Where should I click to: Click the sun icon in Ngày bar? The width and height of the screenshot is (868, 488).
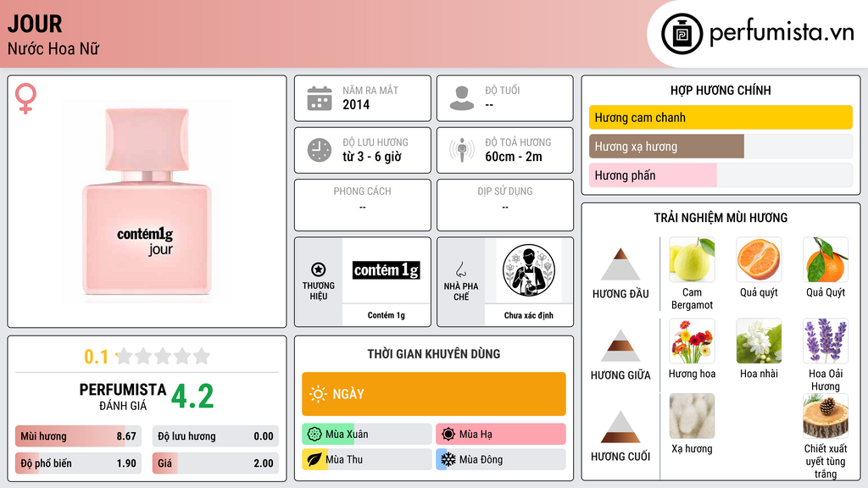tap(318, 394)
